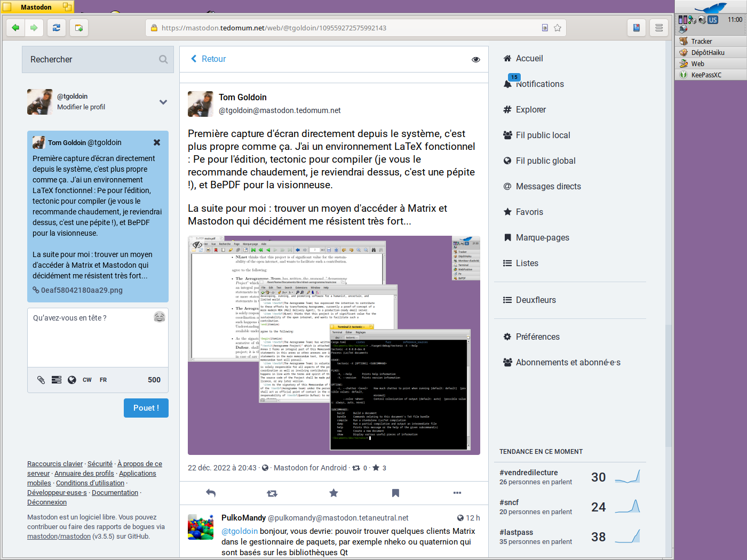Viewport: 747px width, 560px height.
Task: Click the attach media paperclip icon
Action: point(41,380)
